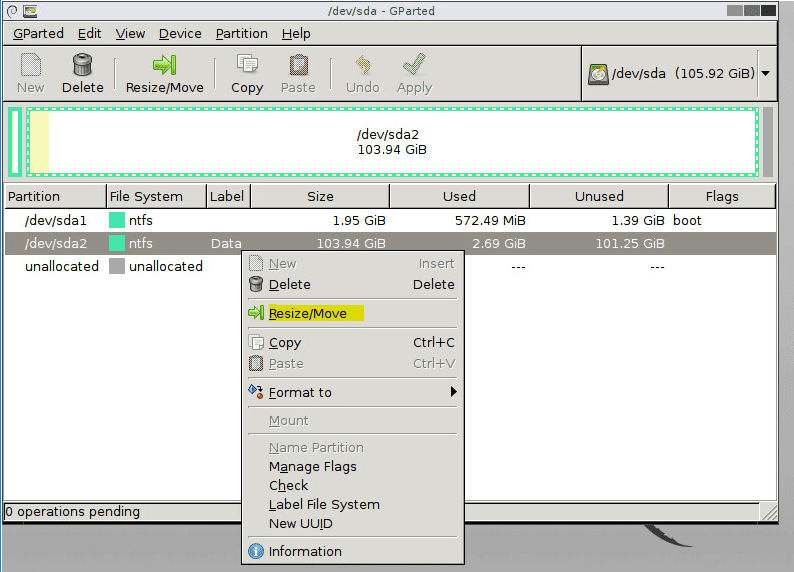This screenshot has height=572, width=794.
Task: Click the greyed Paste toolbar icon
Action: point(298,65)
